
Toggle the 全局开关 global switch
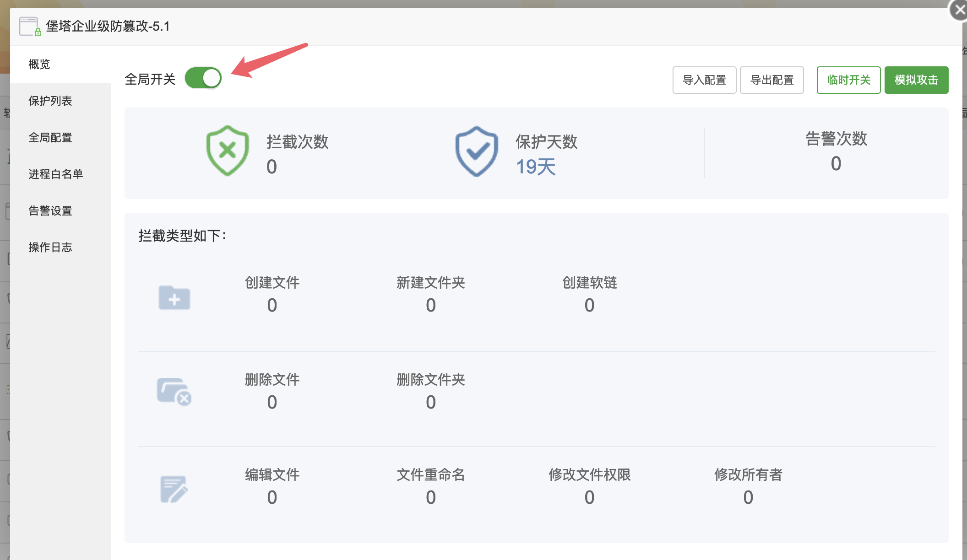[203, 78]
